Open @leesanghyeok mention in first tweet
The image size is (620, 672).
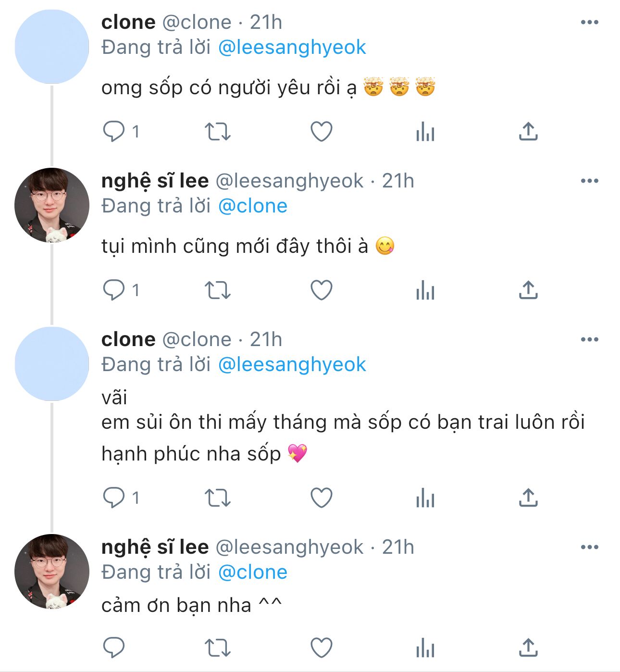pyautogui.click(x=292, y=47)
